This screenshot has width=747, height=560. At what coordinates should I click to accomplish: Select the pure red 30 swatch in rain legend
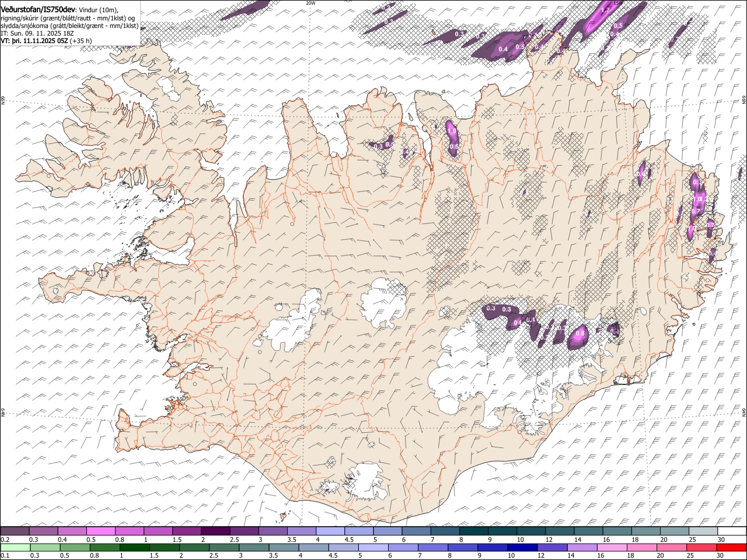click(731, 548)
